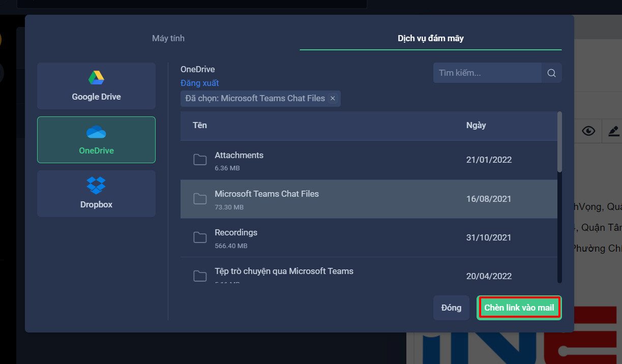The width and height of the screenshot is (622, 364).
Task: Click the Microsoft Teams Chat Files folder icon
Action: pyautogui.click(x=200, y=199)
